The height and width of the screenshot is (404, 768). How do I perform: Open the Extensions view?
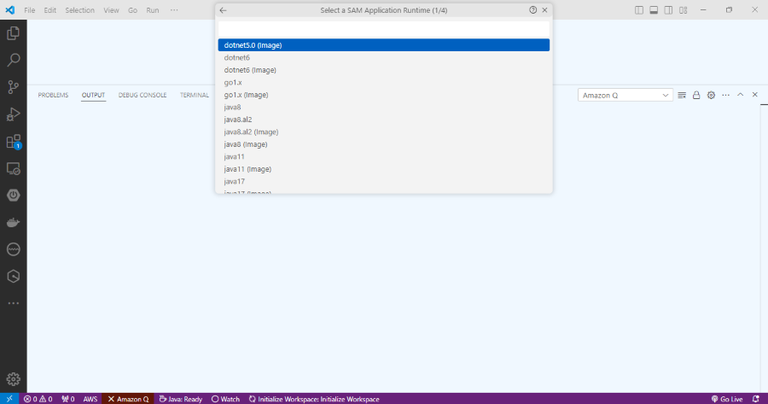13,142
